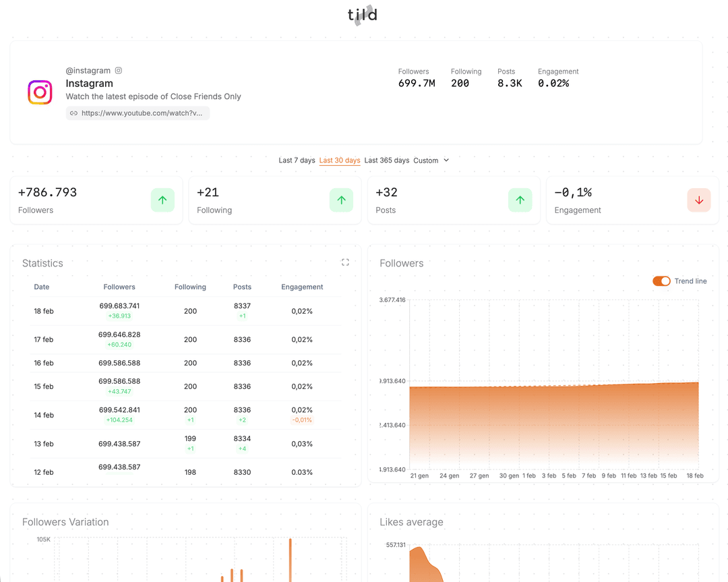Viewport: 728px width, 582px height.
Task: Click the small Instagram icon beside @instagram
Action: 119,71
